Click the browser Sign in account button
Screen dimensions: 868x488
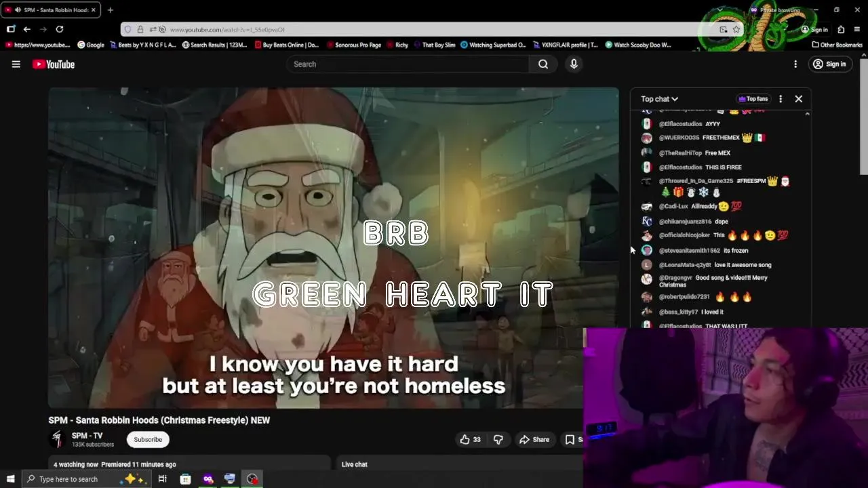pyautogui.click(x=814, y=30)
